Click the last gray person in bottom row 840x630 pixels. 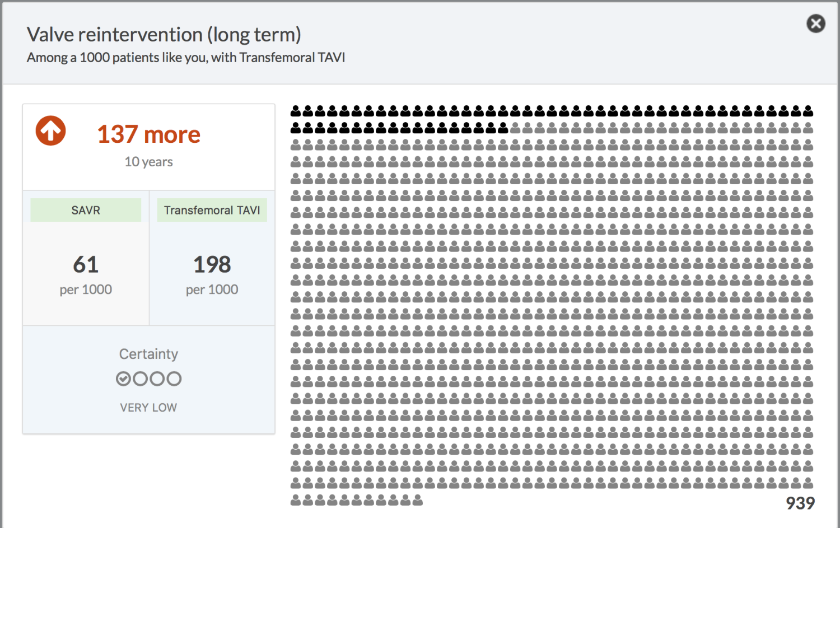(418, 500)
